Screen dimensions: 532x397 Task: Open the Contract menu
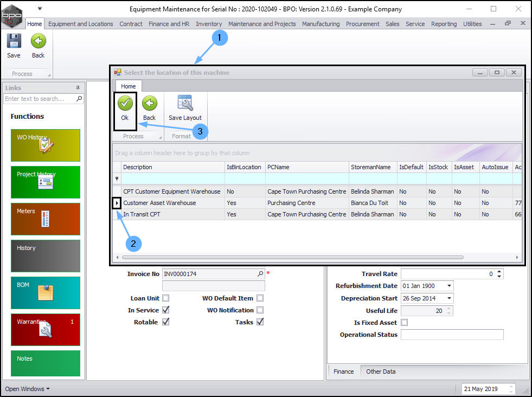click(x=131, y=24)
